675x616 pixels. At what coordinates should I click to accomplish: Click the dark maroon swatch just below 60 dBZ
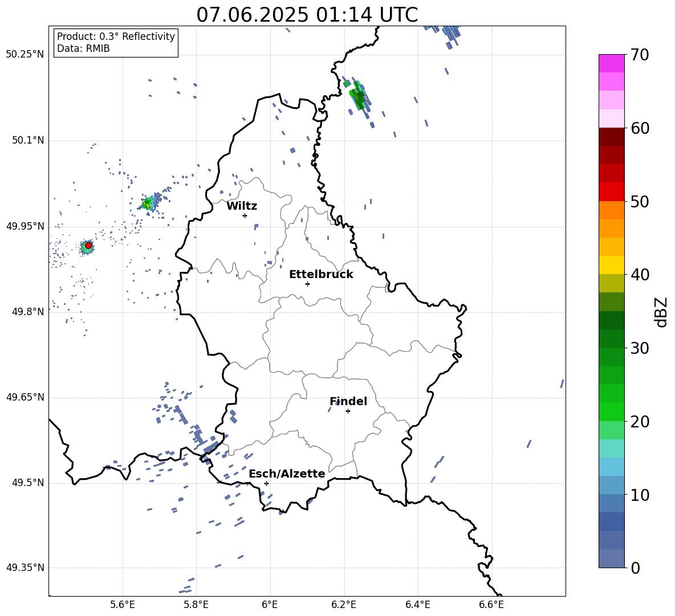point(612,137)
